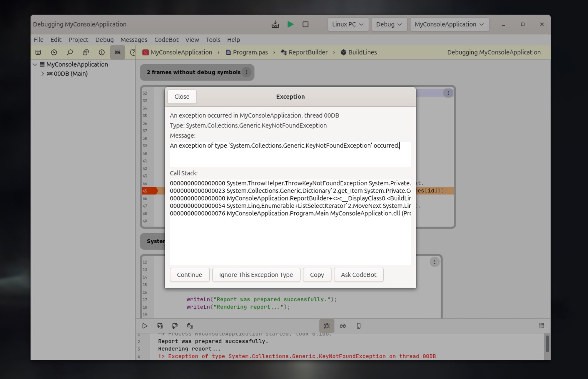Show recent items clock icon in sidebar
This screenshot has height=379, width=588.
pos(54,52)
